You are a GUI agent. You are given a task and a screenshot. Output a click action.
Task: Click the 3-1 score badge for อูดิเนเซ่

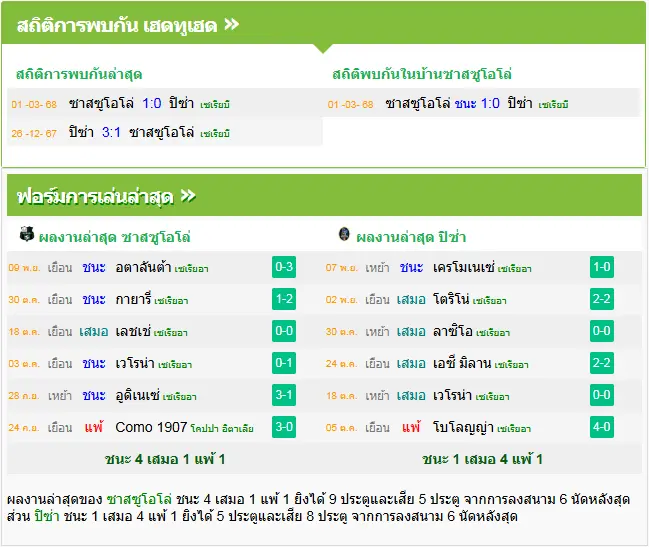(x=284, y=395)
